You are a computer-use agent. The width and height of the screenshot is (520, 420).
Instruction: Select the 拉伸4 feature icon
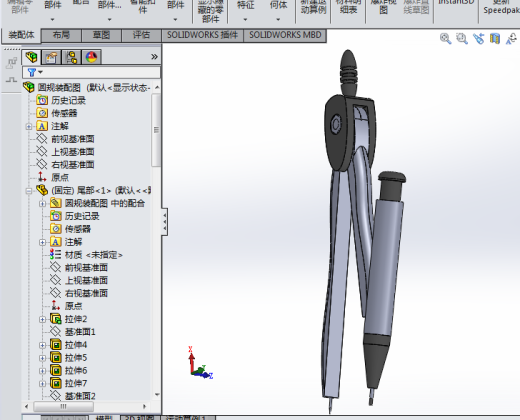(x=56, y=345)
